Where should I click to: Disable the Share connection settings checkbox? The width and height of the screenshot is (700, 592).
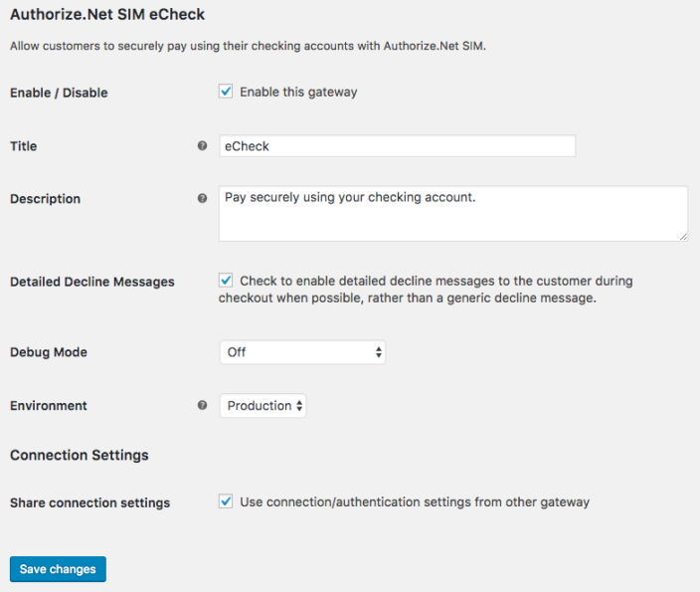pos(226,501)
